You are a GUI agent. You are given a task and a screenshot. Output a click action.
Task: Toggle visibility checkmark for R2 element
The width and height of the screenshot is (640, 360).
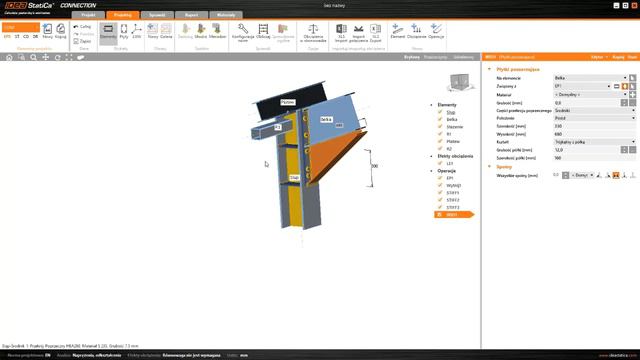(440, 149)
